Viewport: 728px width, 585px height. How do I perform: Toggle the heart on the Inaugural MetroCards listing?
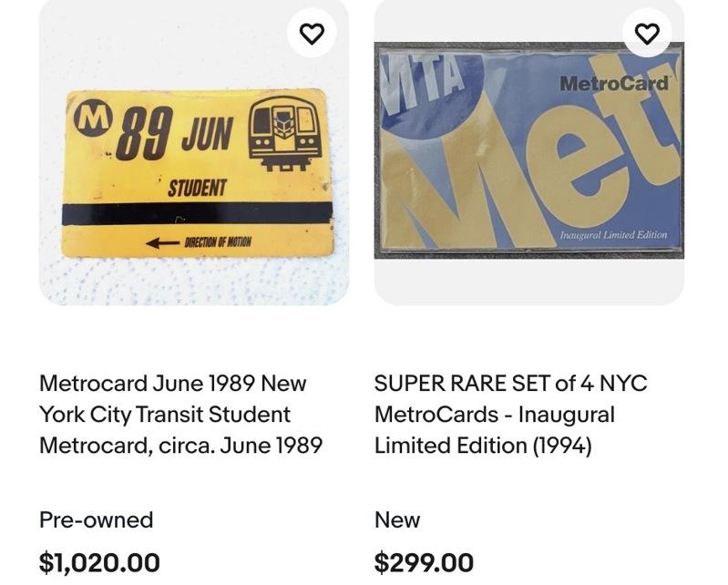pos(647,34)
